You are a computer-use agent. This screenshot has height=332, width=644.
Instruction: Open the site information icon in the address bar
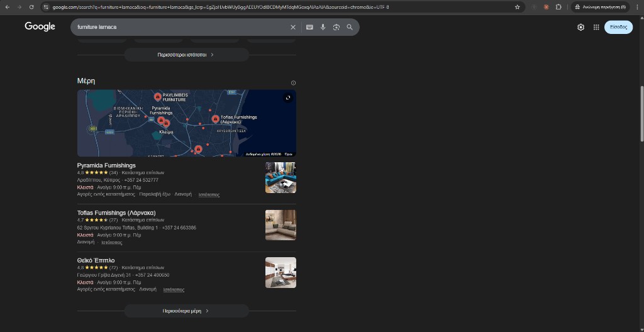46,7
